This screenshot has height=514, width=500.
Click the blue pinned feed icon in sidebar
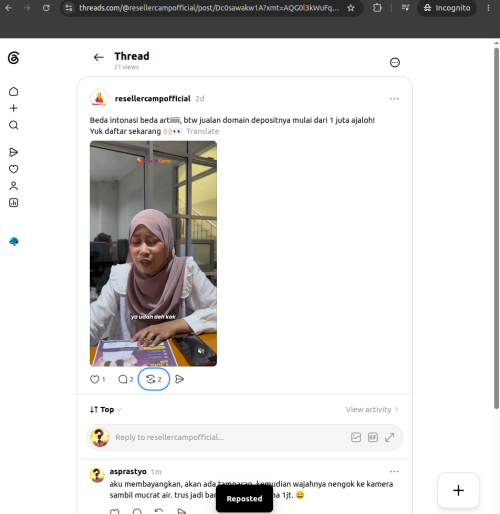point(14,241)
